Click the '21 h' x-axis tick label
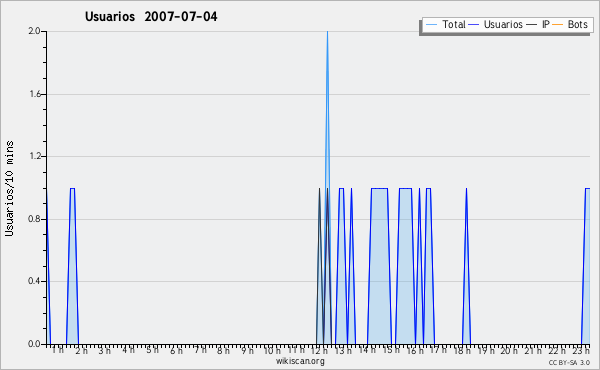 click(533, 350)
